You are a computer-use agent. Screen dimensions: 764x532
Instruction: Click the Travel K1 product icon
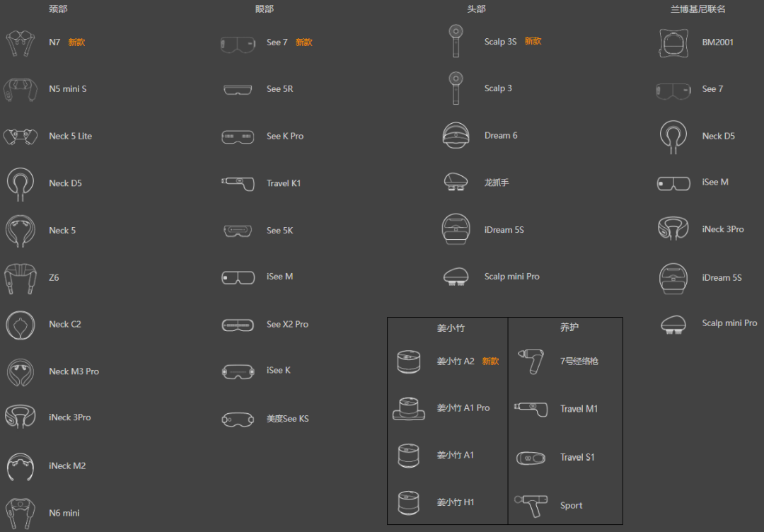(238, 183)
